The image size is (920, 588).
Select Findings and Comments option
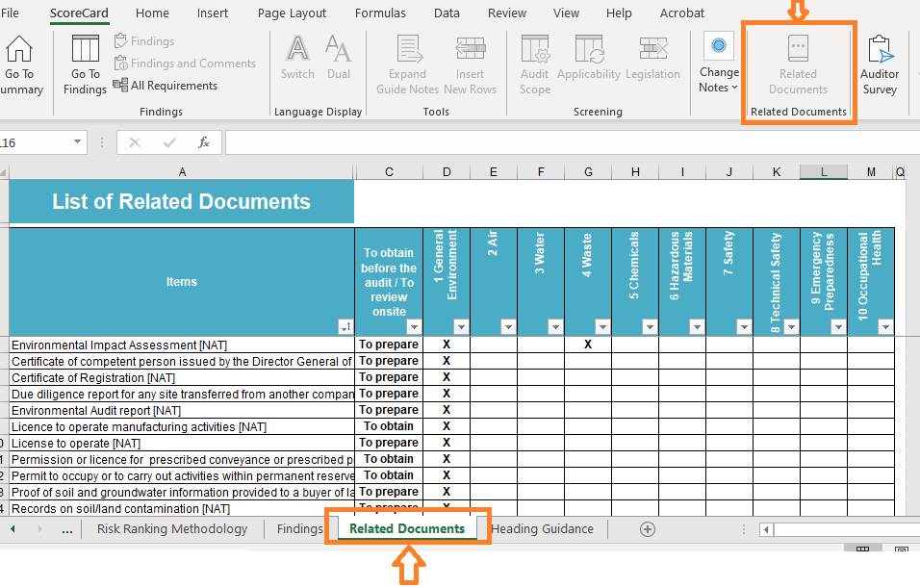coord(185,64)
